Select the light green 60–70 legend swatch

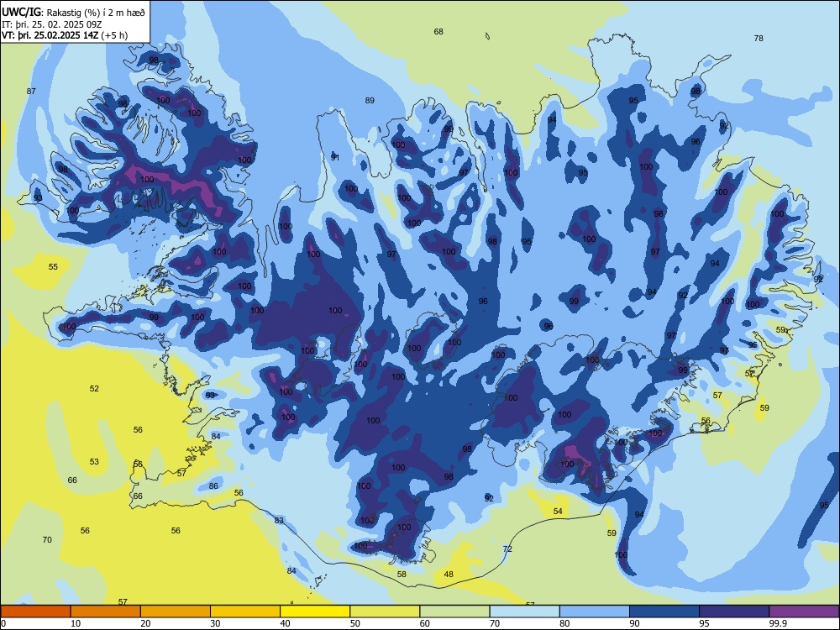coord(454,612)
